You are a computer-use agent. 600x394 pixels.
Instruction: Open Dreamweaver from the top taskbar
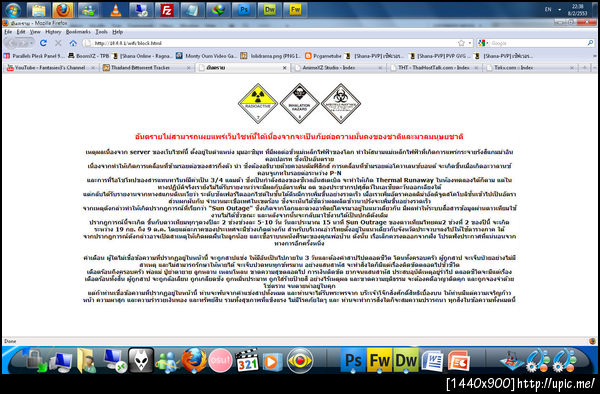pos(269,10)
